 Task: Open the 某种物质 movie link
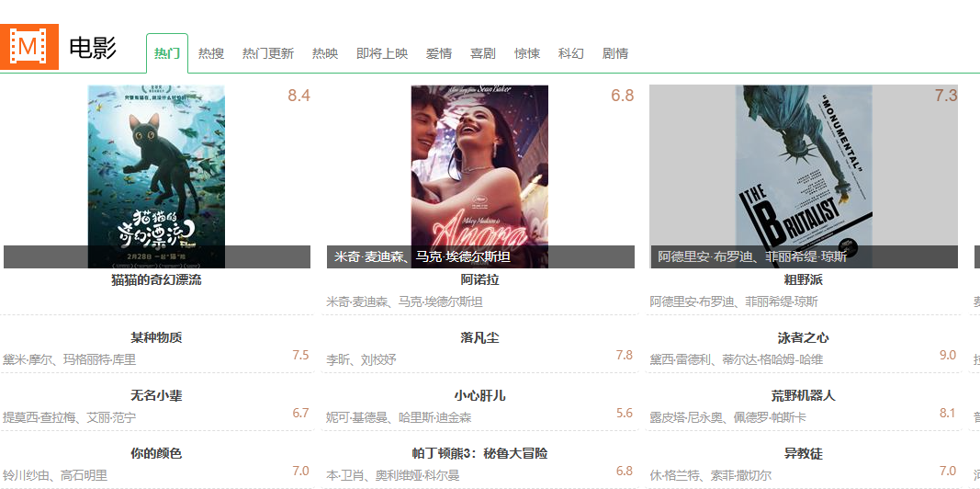click(x=156, y=338)
